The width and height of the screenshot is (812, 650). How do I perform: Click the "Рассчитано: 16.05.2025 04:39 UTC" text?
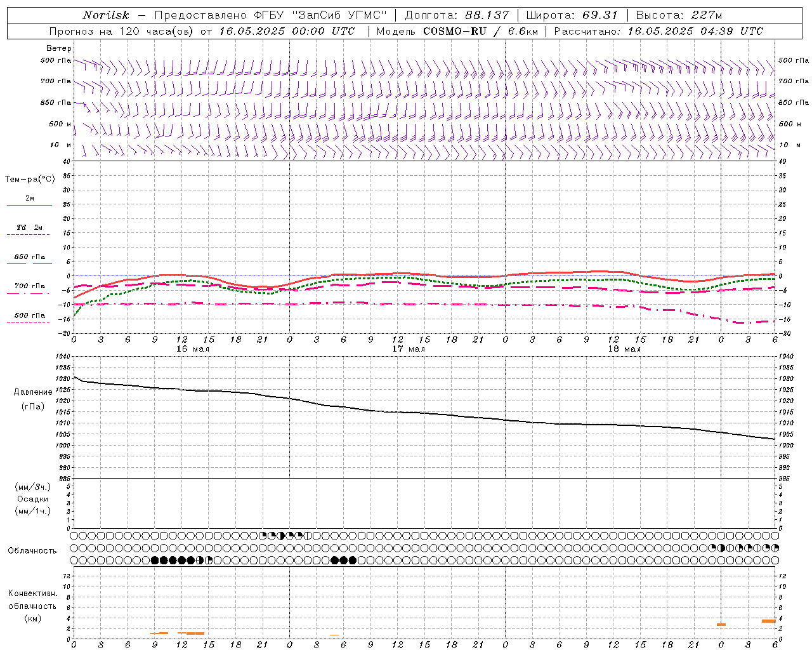658,31
